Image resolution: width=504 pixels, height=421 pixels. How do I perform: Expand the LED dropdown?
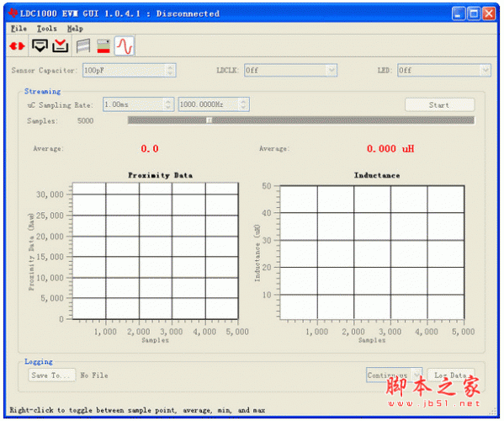485,70
